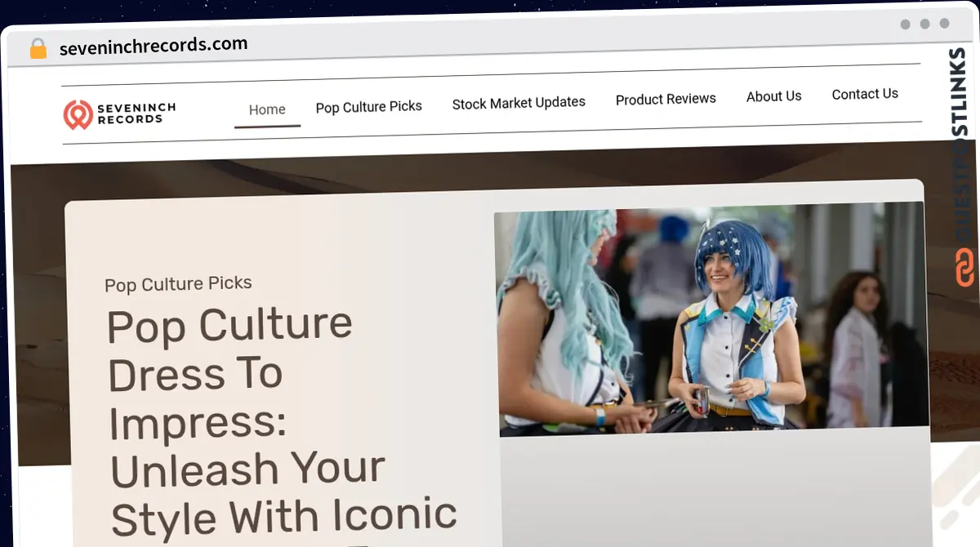Select the seveninchrecords.com address bar
Image resolution: width=980 pixels, height=547 pixels.
(152, 44)
